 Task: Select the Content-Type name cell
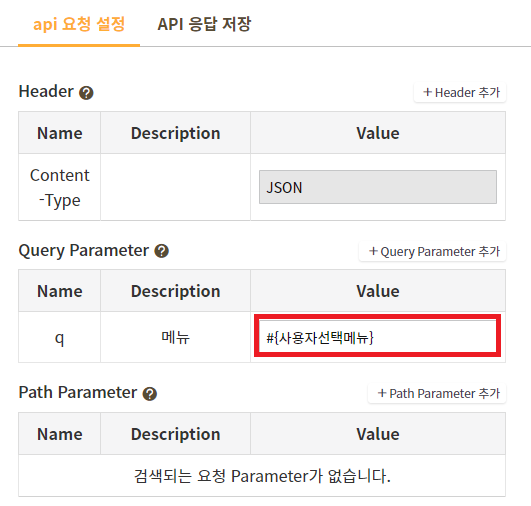60,187
